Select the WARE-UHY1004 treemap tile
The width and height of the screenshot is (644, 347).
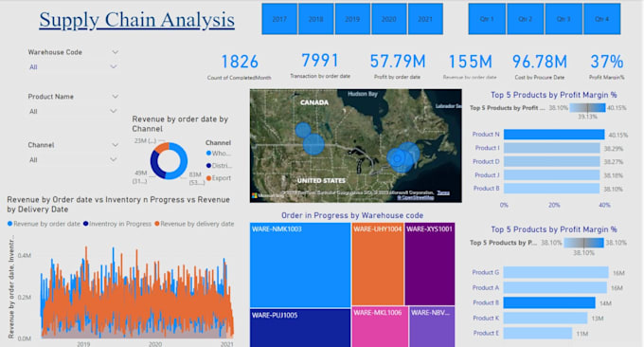(x=378, y=264)
